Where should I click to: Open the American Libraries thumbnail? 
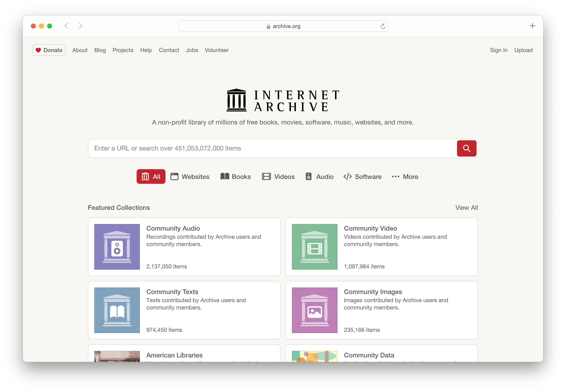click(117, 356)
